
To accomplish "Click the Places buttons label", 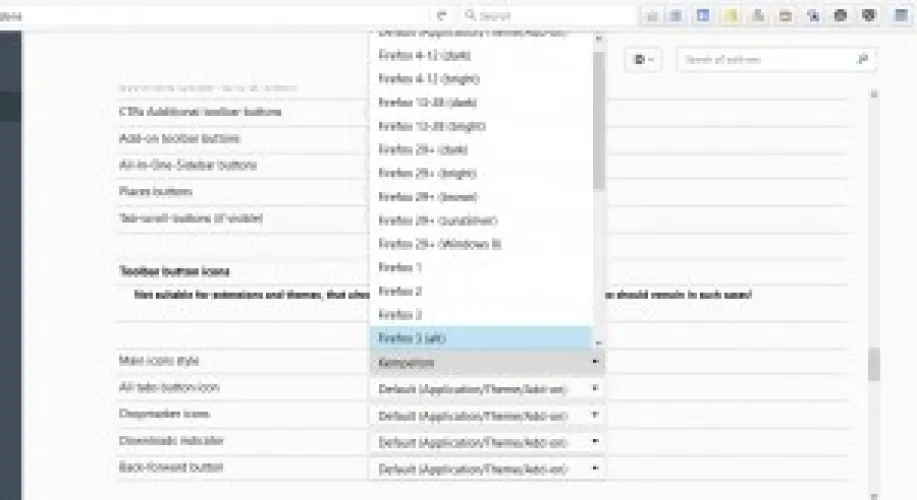I will [156, 192].
